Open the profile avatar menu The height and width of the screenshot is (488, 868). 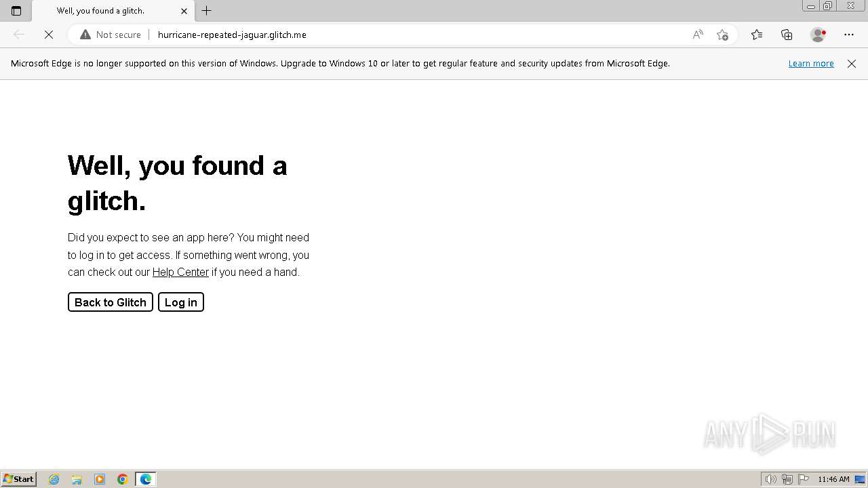tap(818, 35)
